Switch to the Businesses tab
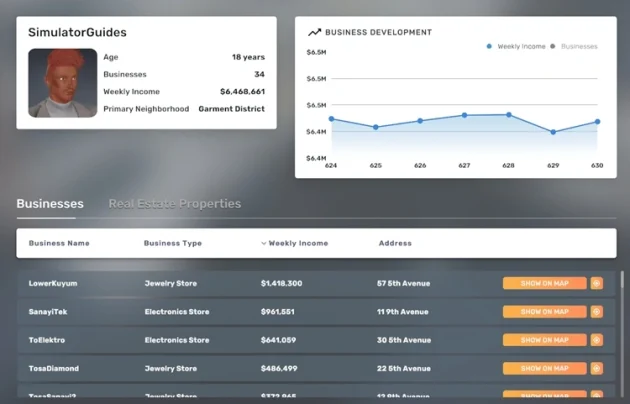Viewport: 630px width, 404px height. 50,204
